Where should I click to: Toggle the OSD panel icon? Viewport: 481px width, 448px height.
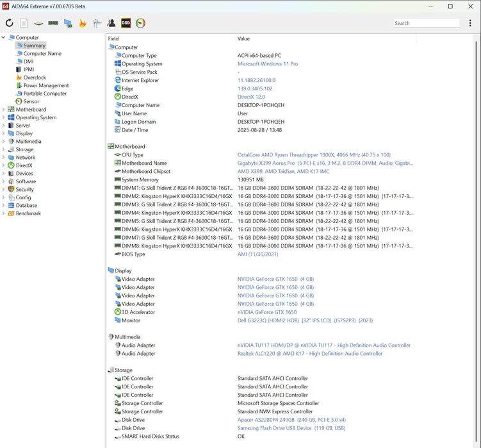[x=126, y=23]
